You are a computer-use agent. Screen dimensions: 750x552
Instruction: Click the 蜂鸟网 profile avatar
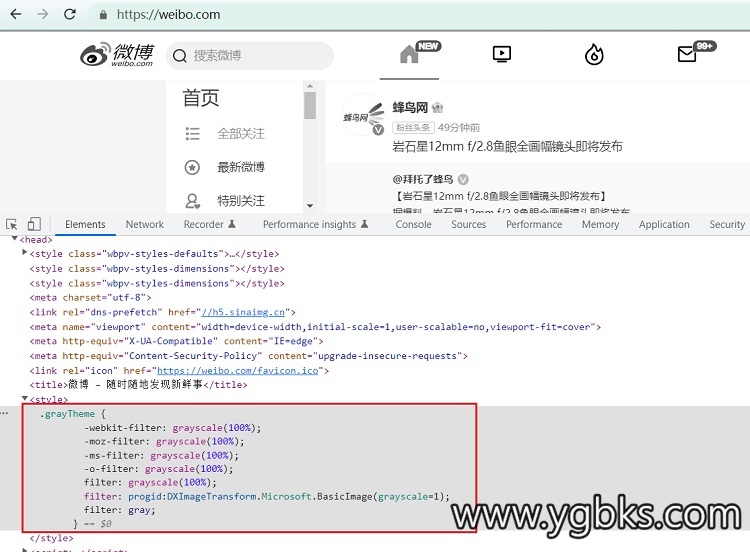tap(362, 117)
